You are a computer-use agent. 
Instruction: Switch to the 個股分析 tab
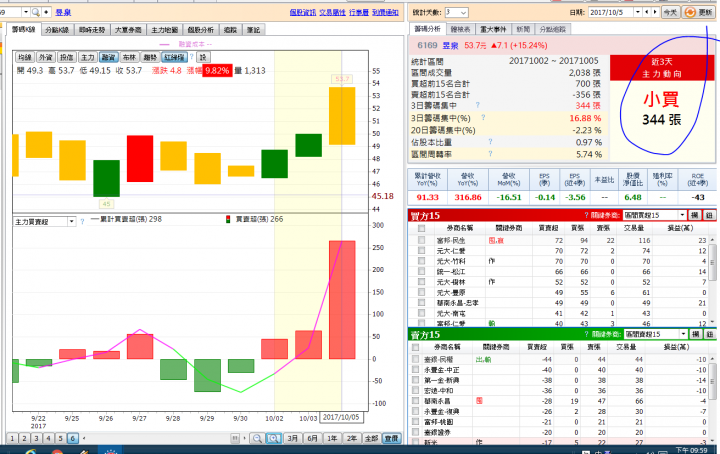(x=201, y=30)
